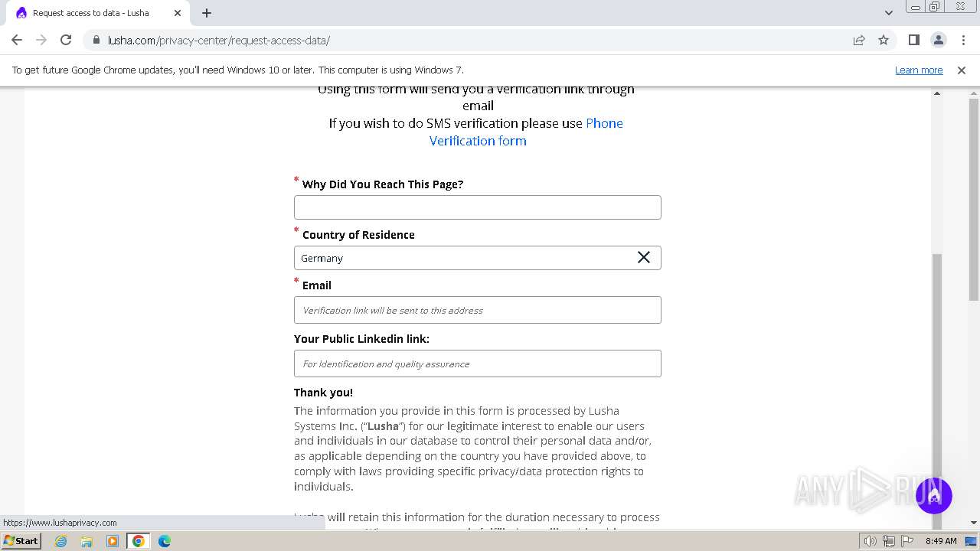Click the Thank you! heading text
This screenshot has height=551, width=980.
(x=323, y=393)
